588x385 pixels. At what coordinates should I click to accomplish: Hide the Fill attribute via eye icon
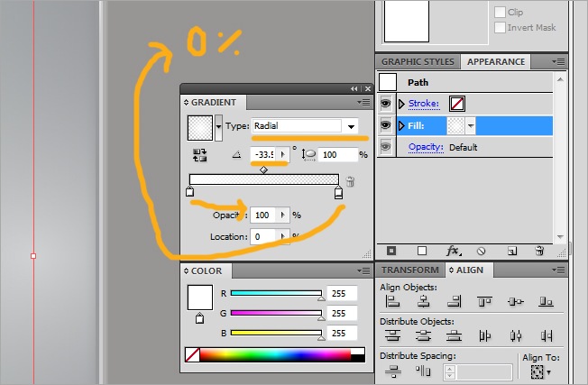pos(385,125)
